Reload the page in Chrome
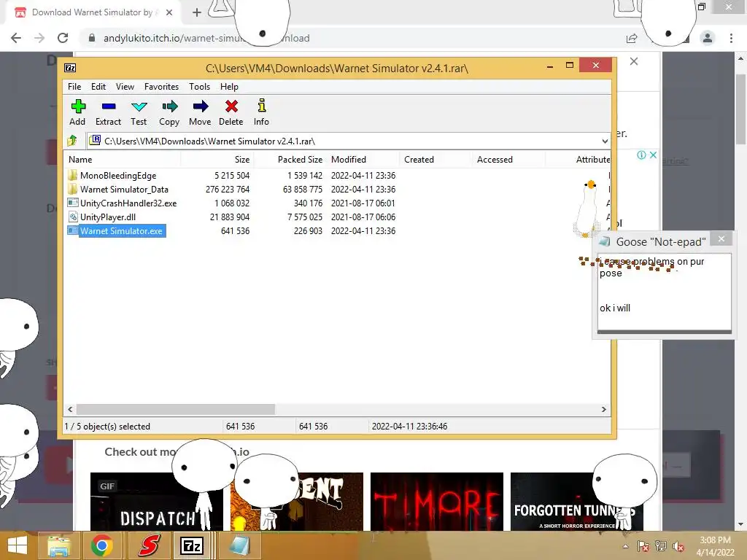The width and height of the screenshot is (747, 560). pyautogui.click(x=63, y=38)
